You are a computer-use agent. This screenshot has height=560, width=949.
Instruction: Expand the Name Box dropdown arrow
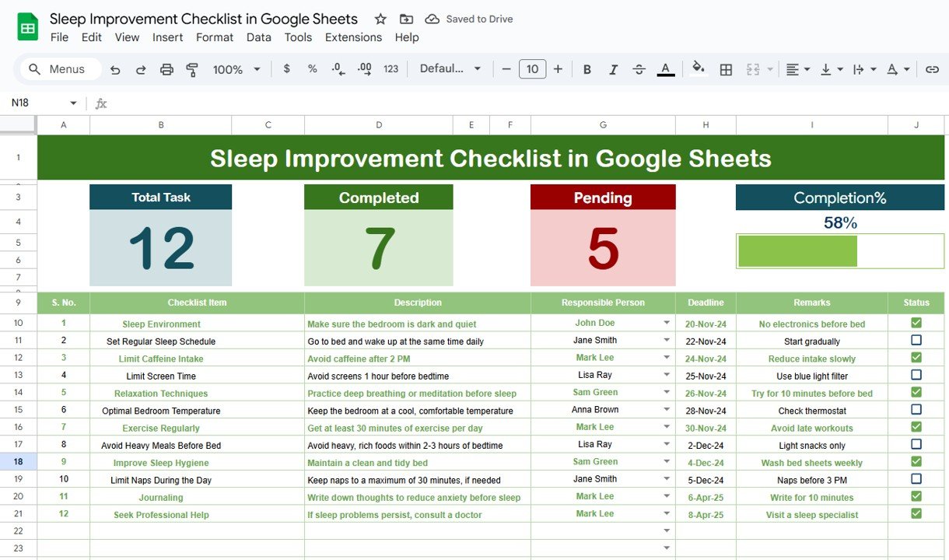[x=73, y=103]
